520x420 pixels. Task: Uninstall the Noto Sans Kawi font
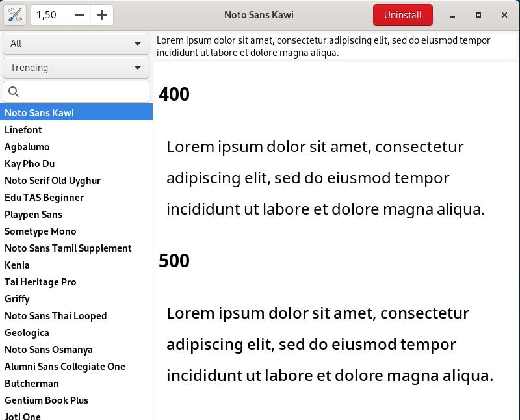(402, 15)
